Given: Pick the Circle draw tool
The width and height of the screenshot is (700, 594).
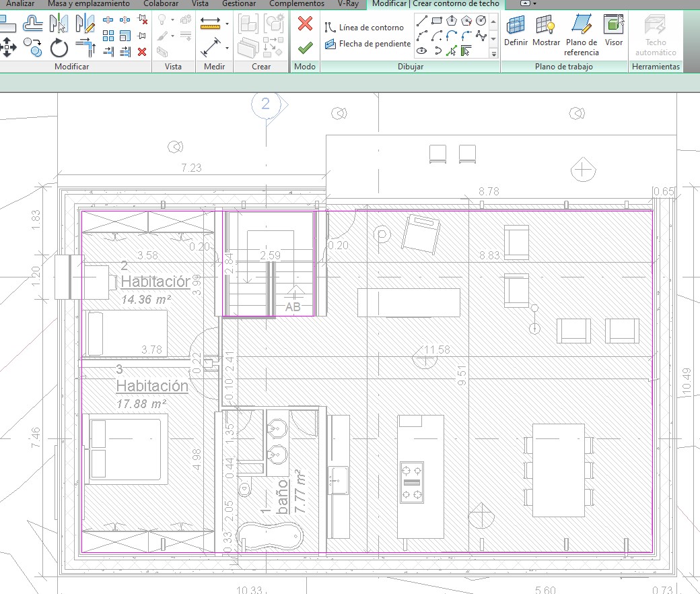Looking at the screenshot, I should coord(481,21).
